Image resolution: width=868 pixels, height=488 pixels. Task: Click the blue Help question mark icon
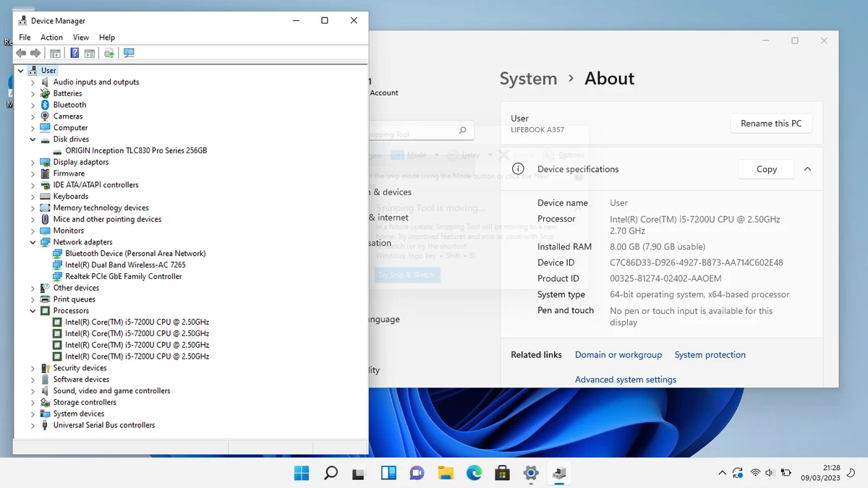(74, 53)
